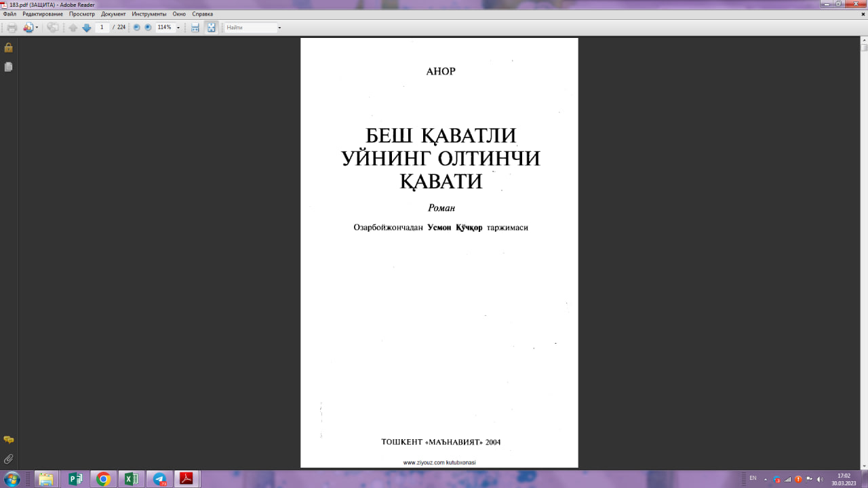This screenshot has height=488, width=868.
Task: Expand the zoom level 114% dropdown
Action: (178, 27)
